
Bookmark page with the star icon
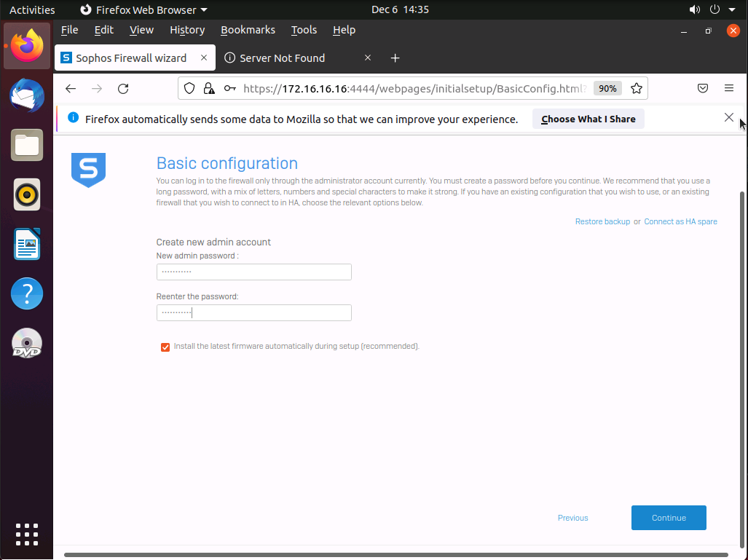(x=636, y=89)
